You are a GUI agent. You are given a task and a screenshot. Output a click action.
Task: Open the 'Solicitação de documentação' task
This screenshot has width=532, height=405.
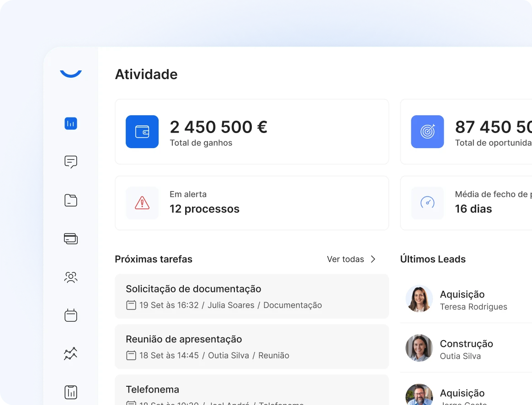click(252, 296)
